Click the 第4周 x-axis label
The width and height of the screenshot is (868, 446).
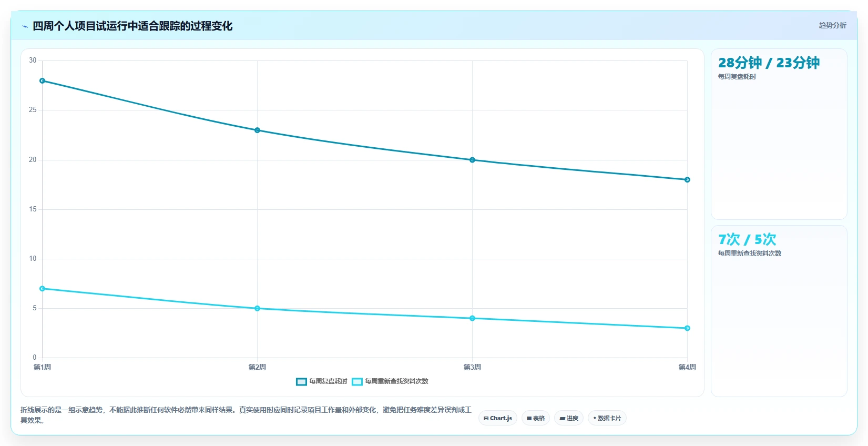(687, 367)
